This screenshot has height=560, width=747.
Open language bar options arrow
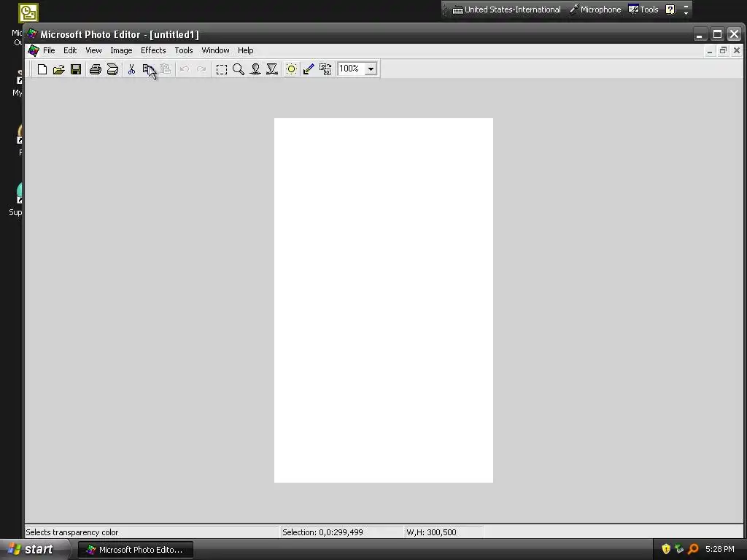(x=686, y=13)
